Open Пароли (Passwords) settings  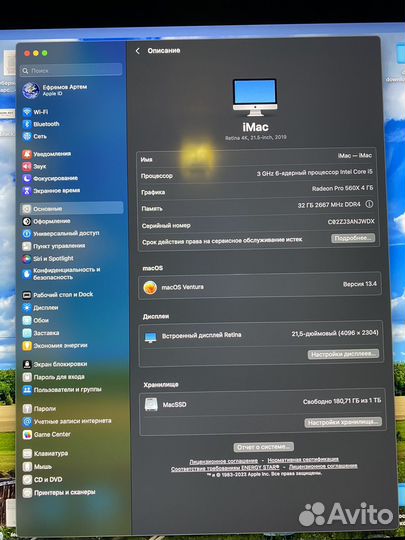pyautogui.click(x=39, y=409)
